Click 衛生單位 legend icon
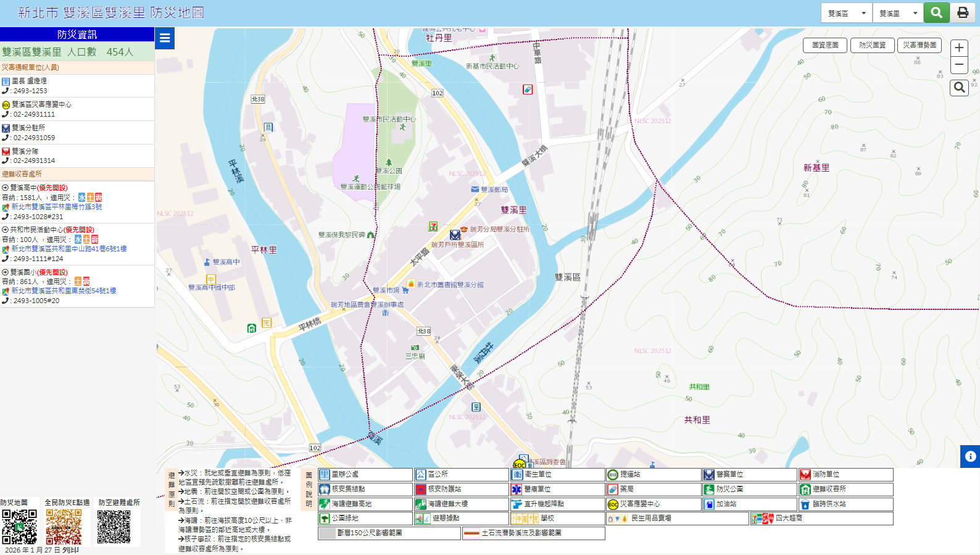The width and height of the screenshot is (980, 555). (517, 475)
